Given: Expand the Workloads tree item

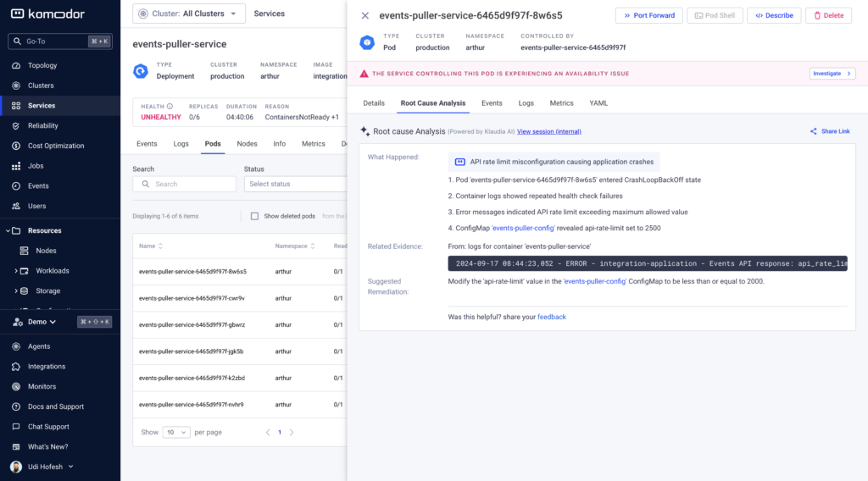Looking at the screenshot, I should point(16,271).
